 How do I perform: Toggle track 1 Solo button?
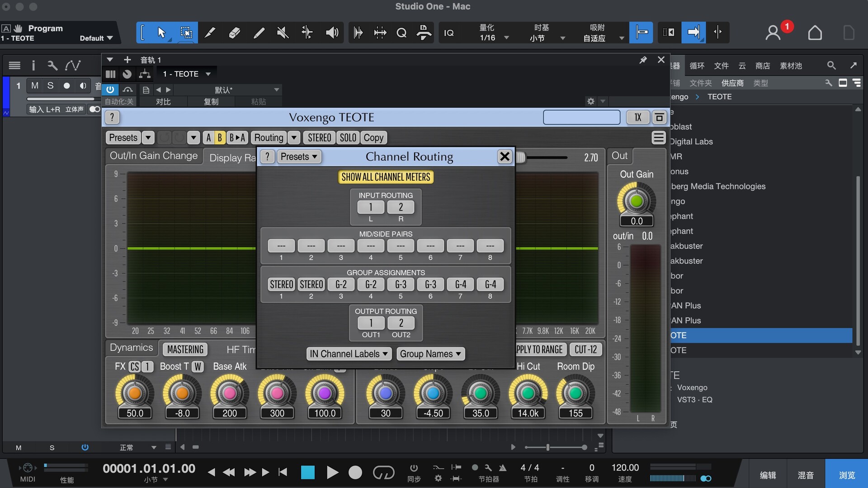50,85
